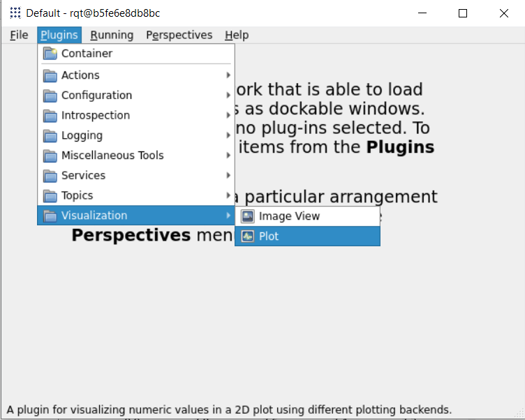
Task: Close the Plugins menu in menu bar
Action: (x=59, y=35)
